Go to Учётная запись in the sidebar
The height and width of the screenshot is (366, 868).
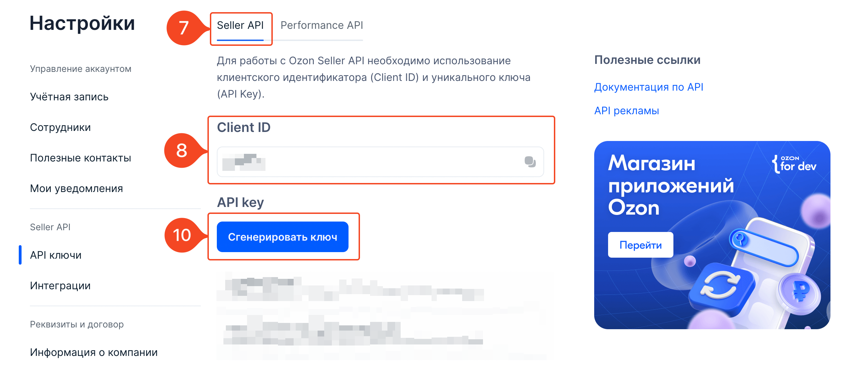(x=69, y=97)
